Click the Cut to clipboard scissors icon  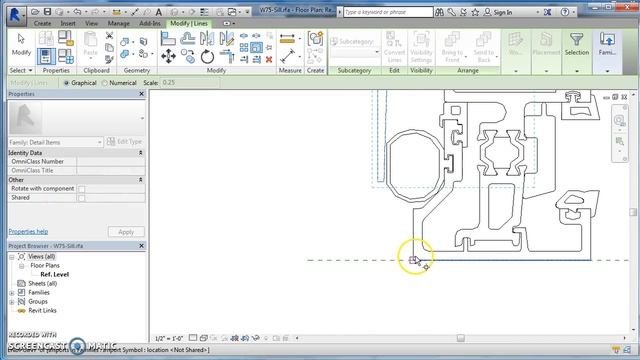(109, 36)
